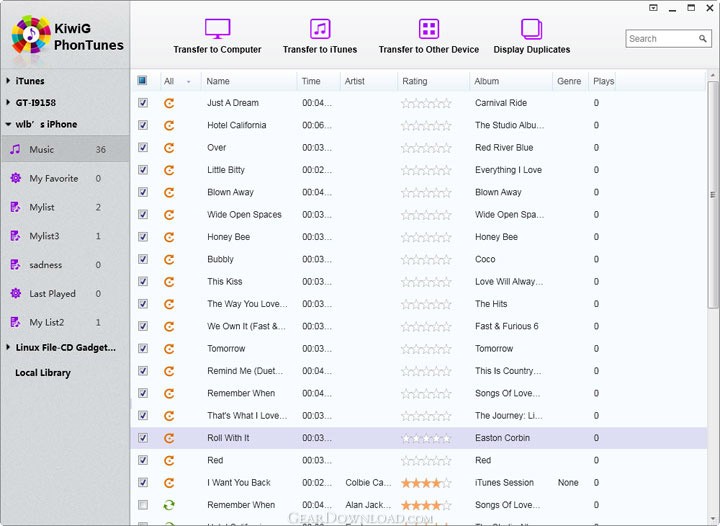720x526 pixels.
Task: Click the orange sync icon for Roll With It
Action: (x=169, y=438)
